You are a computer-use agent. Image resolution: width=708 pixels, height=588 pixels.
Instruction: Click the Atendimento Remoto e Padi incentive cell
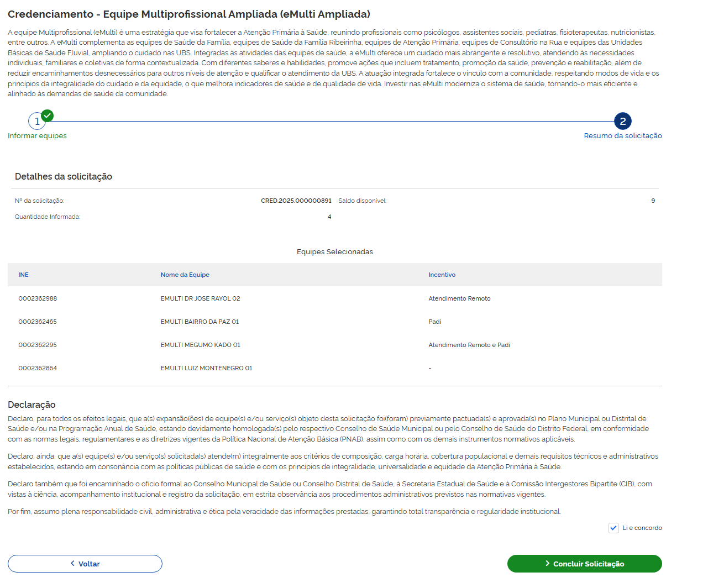pyautogui.click(x=469, y=345)
